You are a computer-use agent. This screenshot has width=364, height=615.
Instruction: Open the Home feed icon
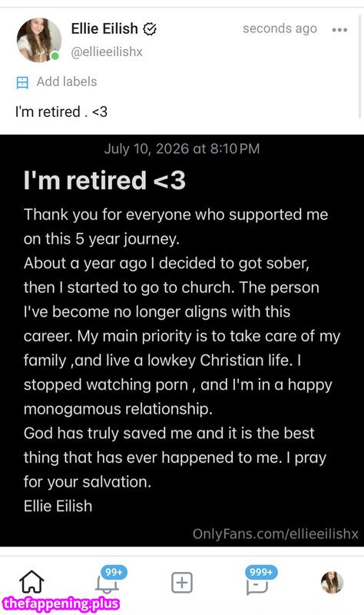pos(31,582)
